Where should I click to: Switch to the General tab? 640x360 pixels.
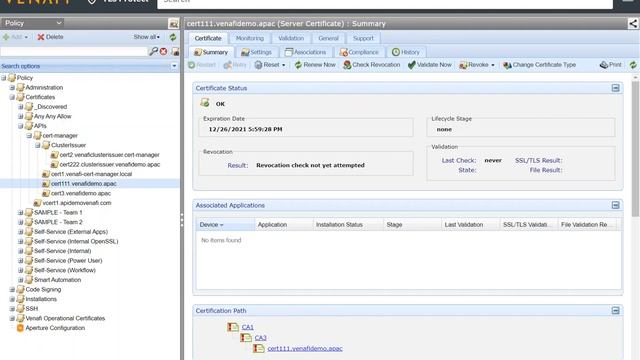329,38
